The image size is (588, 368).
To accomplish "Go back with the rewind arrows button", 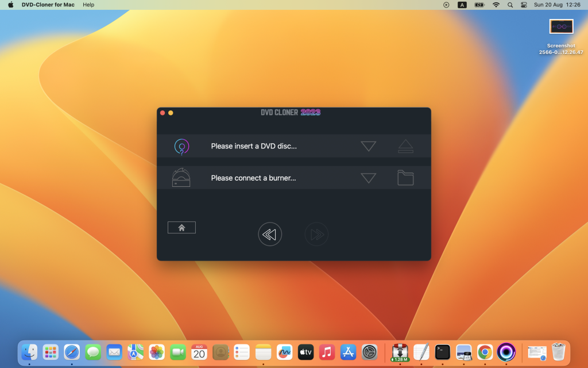I will pyautogui.click(x=270, y=235).
